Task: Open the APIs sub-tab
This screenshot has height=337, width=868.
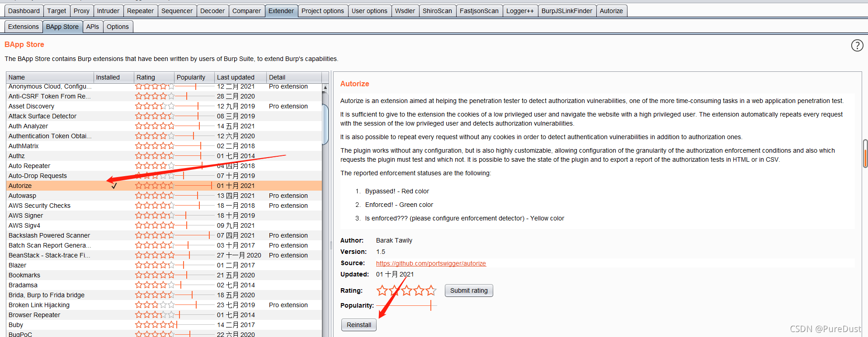Action: [x=93, y=27]
